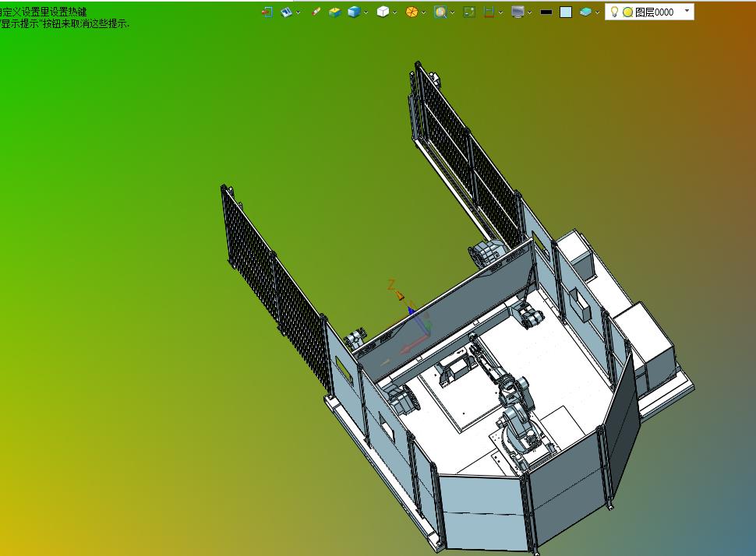Click the black line color swatch
The width and height of the screenshot is (756, 556).
[x=546, y=12]
